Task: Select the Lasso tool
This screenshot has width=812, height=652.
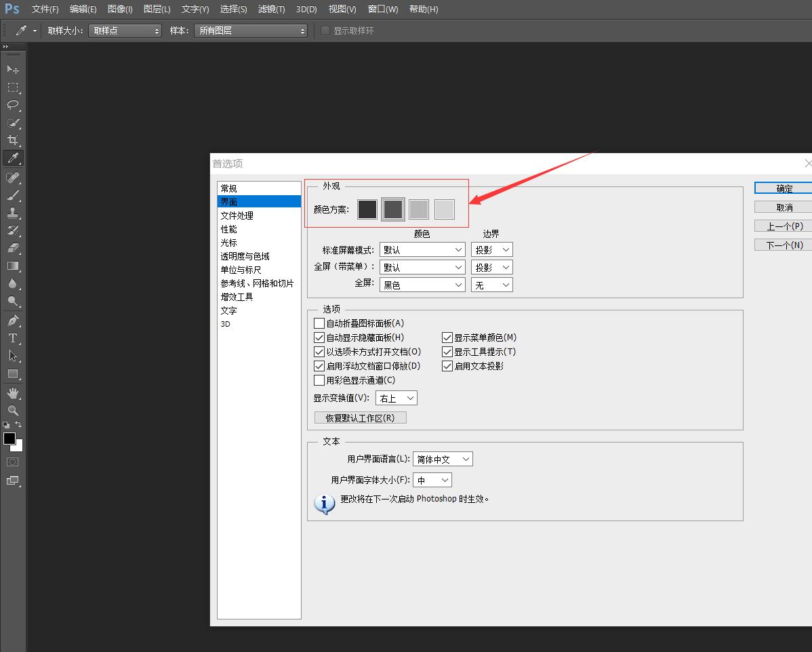Action: tap(13, 105)
